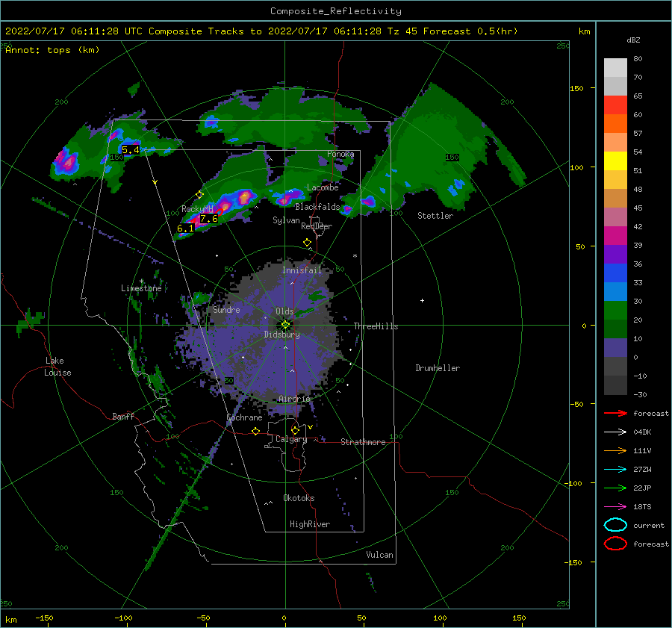Click the magenta 18TS track arrow
The image size is (672, 628).
(x=615, y=507)
